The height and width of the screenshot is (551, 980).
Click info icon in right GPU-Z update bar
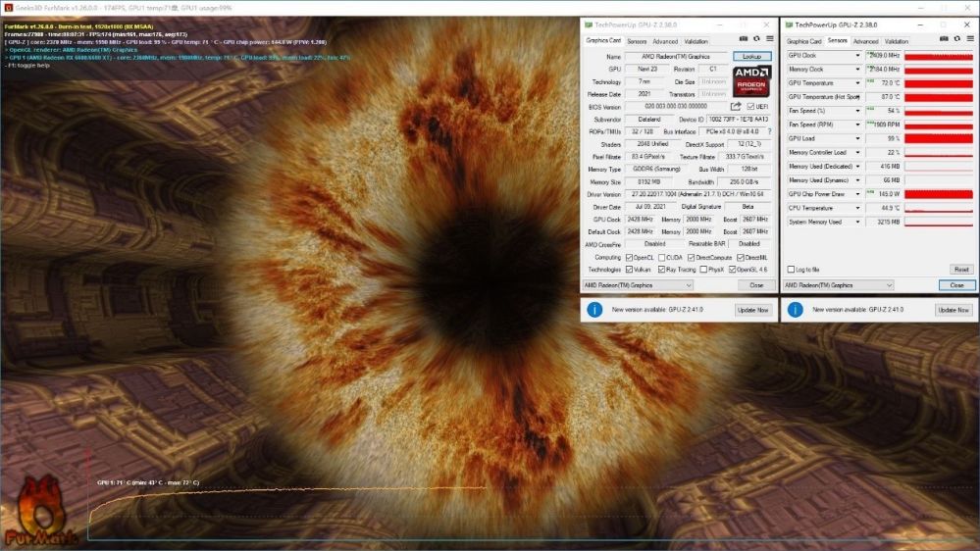pyautogui.click(x=795, y=309)
